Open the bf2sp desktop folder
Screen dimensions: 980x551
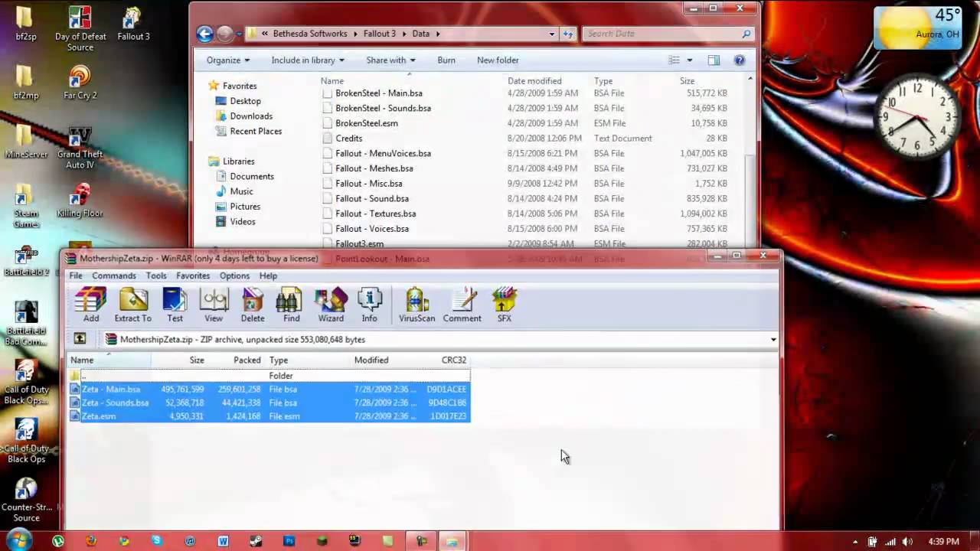[26, 24]
